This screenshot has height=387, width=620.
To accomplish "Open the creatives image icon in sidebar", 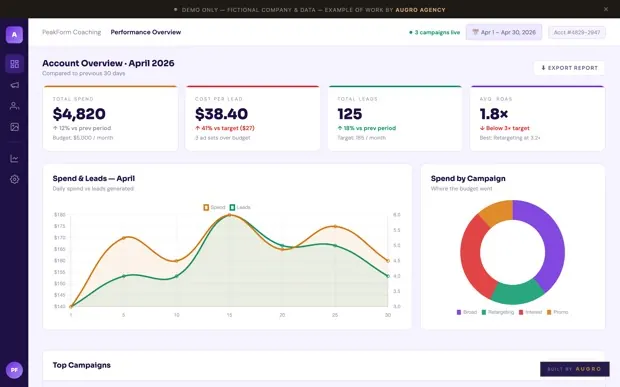I will point(15,127).
